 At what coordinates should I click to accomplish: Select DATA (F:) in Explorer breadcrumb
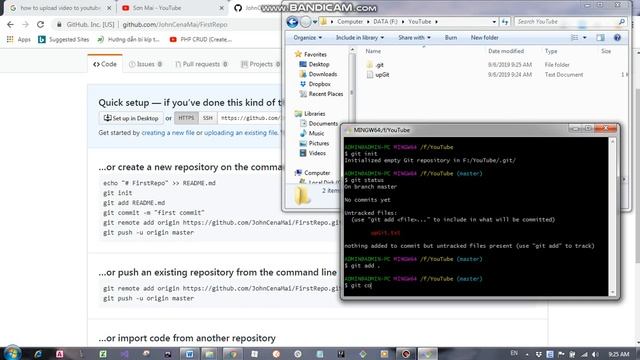[385, 22]
